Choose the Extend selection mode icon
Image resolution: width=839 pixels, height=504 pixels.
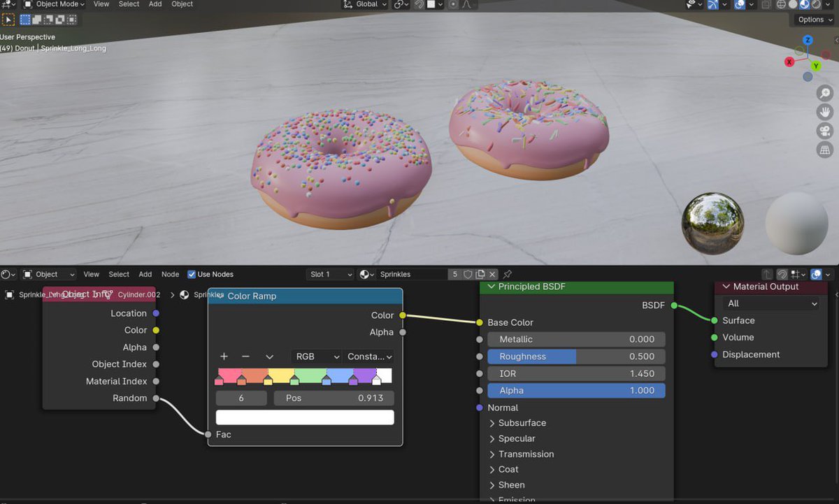[x=37, y=20]
